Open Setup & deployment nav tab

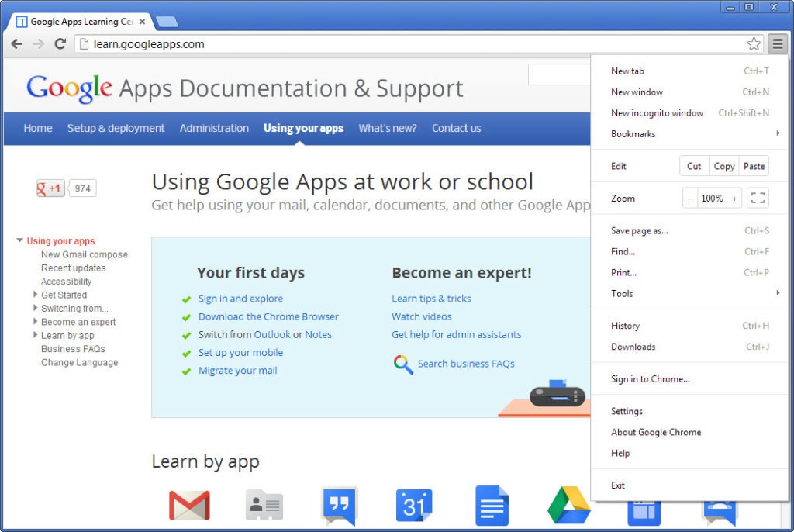point(116,128)
